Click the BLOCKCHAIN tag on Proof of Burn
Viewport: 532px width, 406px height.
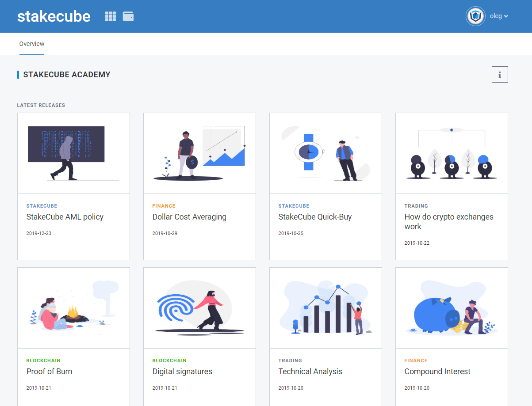pyautogui.click(x=43, y=360)
